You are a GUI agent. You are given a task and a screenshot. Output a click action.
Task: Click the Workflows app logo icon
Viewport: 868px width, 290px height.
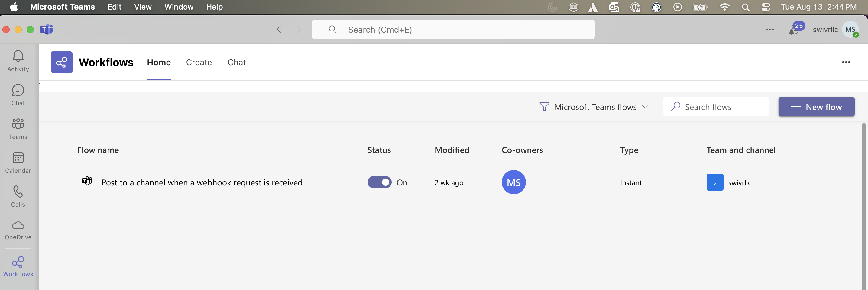[x=61, y=62]
